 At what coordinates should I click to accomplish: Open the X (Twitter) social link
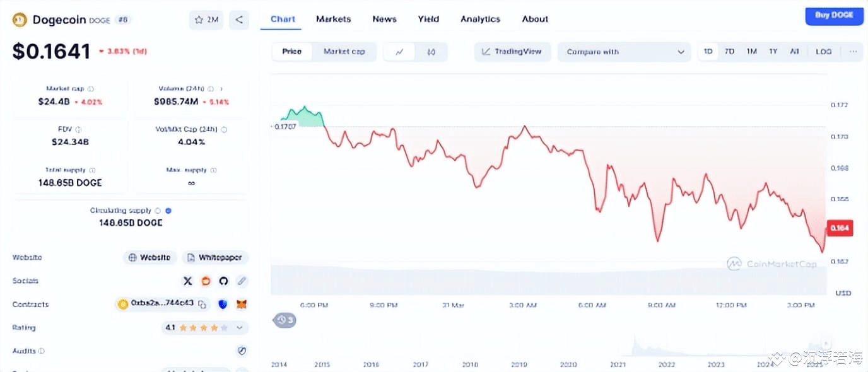coord(187,281)
